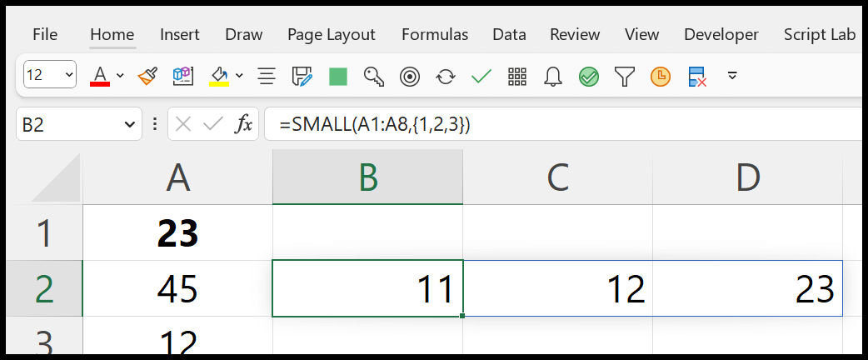The height and width of the screenshot is (360, 868).
Task: Click the formula bar cancel X
Action: (182, 125)
